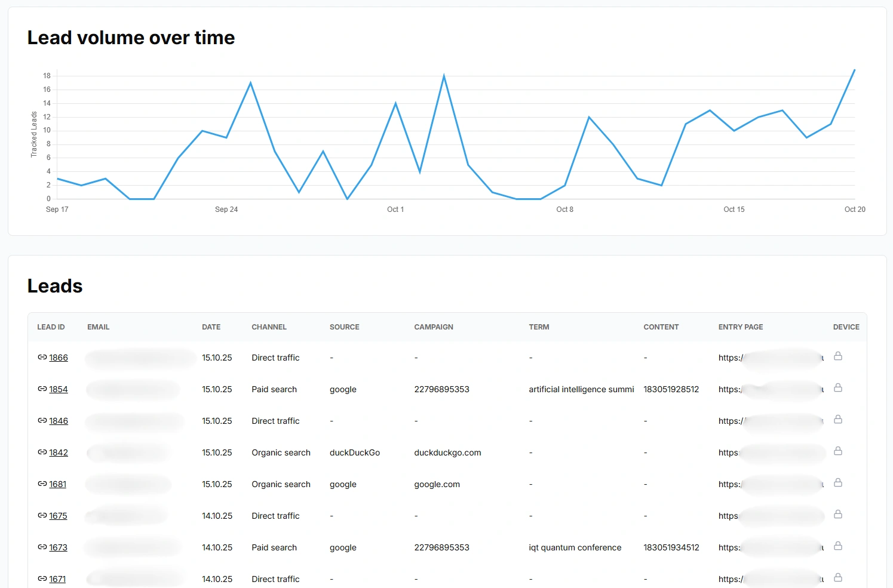Click the chain link icon beside lead 1866
This screenshot has height=588, width=893.
point(42,357)
